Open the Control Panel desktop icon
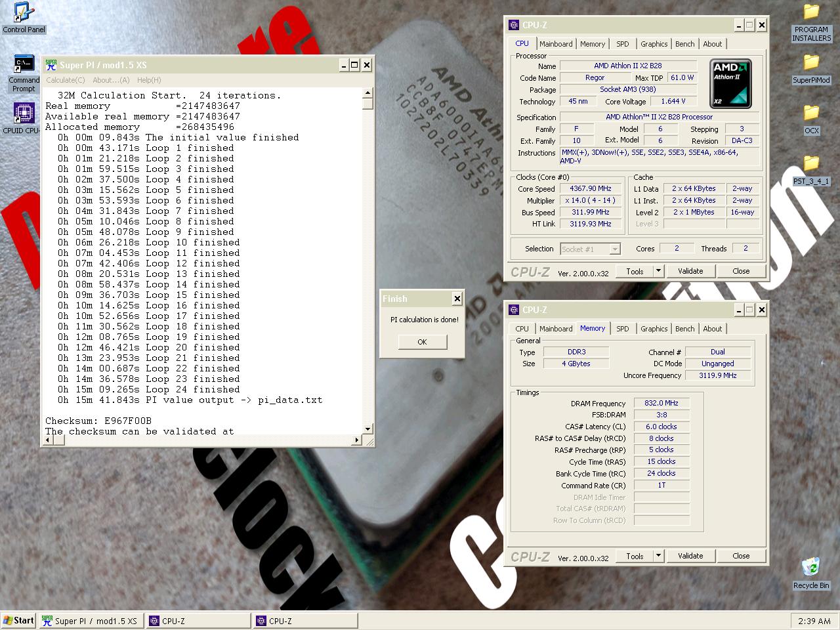840x630 pixels. [x=24, y=18]
